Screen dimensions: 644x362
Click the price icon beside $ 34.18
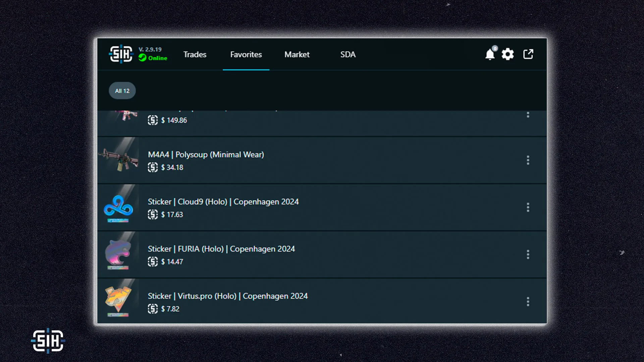click(x=153, y=167)
